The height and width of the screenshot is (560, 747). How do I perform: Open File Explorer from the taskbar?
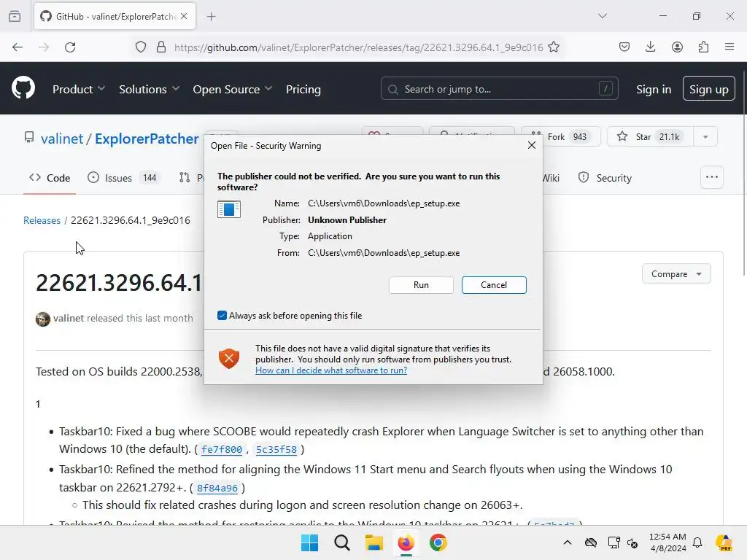pyautogui.click(x=374, y=542)
